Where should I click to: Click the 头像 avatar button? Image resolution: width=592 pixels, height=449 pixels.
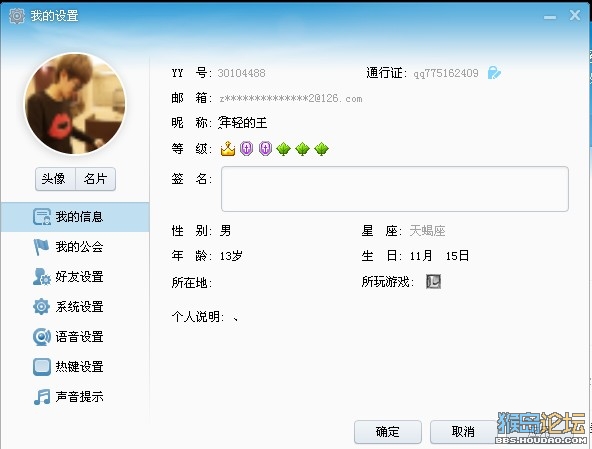[x=55, y=179]
